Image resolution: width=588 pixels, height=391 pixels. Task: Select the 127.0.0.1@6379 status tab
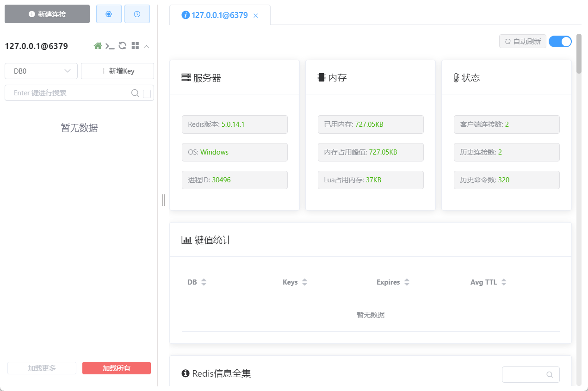point(215,15)
